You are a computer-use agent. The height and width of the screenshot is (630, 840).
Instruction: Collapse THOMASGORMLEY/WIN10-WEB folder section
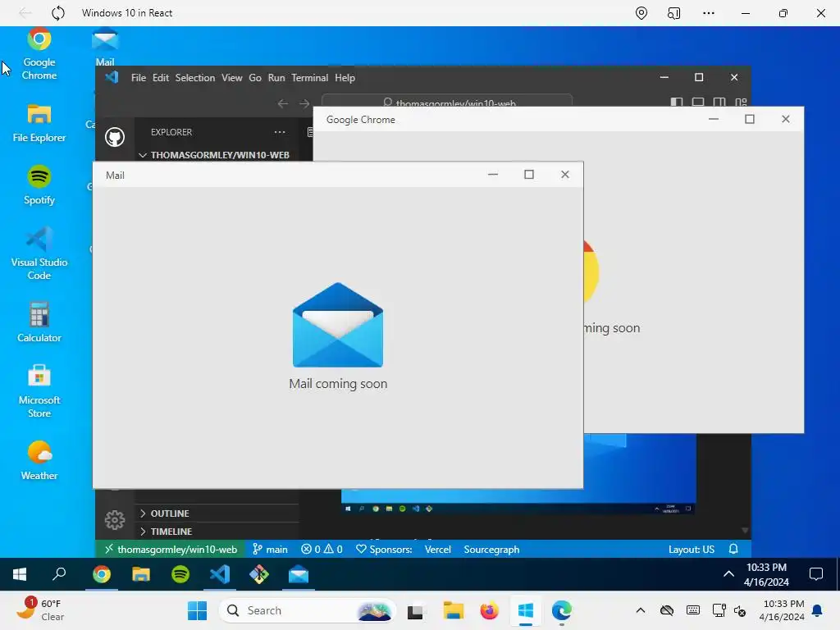tap(214, 155)
